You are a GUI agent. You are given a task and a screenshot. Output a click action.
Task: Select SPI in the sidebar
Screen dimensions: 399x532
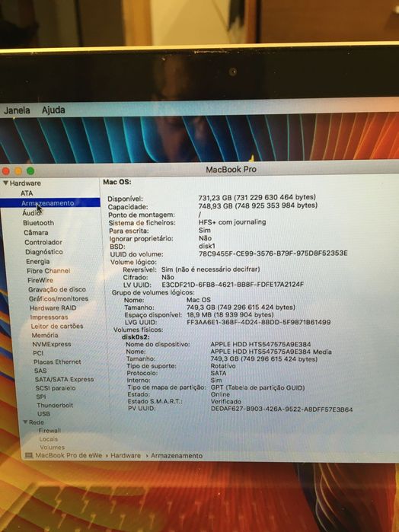tap(41, 397)
